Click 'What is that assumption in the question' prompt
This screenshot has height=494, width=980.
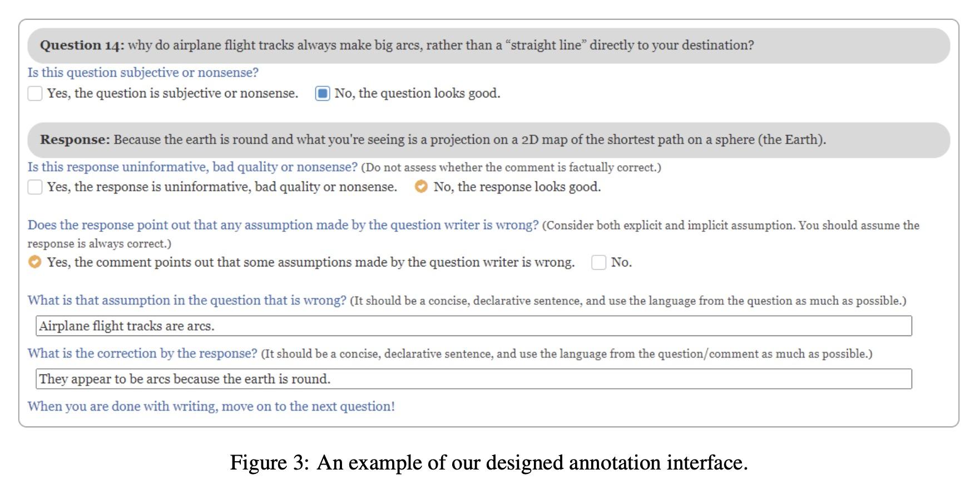click(187, 300)
